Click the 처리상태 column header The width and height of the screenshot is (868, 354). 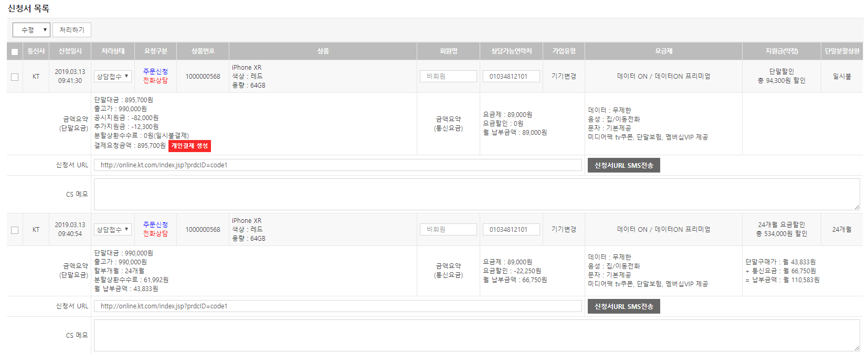click(113, 51)
